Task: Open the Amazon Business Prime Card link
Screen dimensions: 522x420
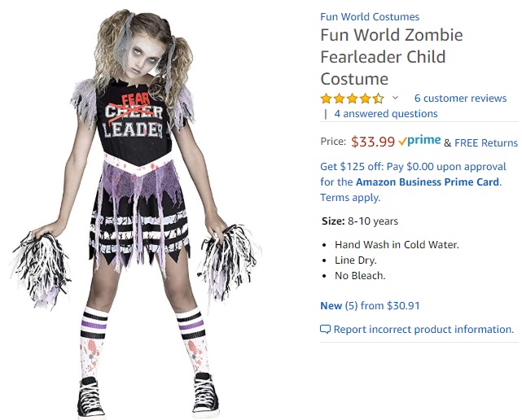Action: tap(428, 182)
